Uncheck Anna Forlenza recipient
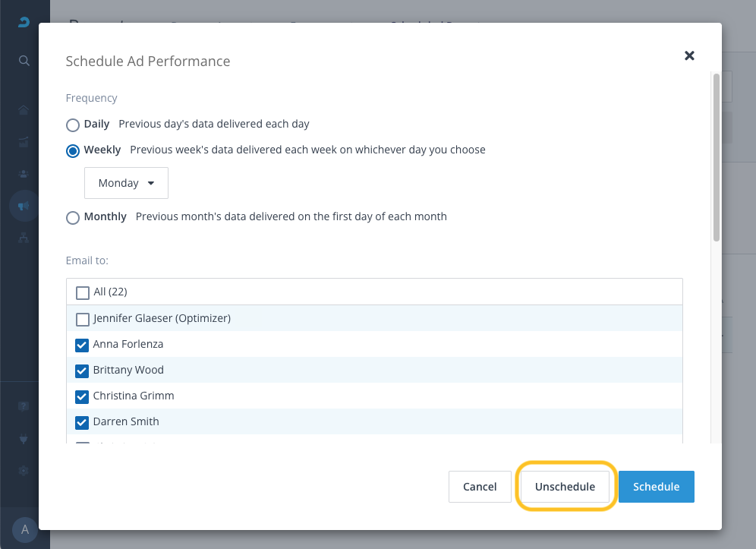The height and width of the screenshot is (549, 756). coord(82,345)
